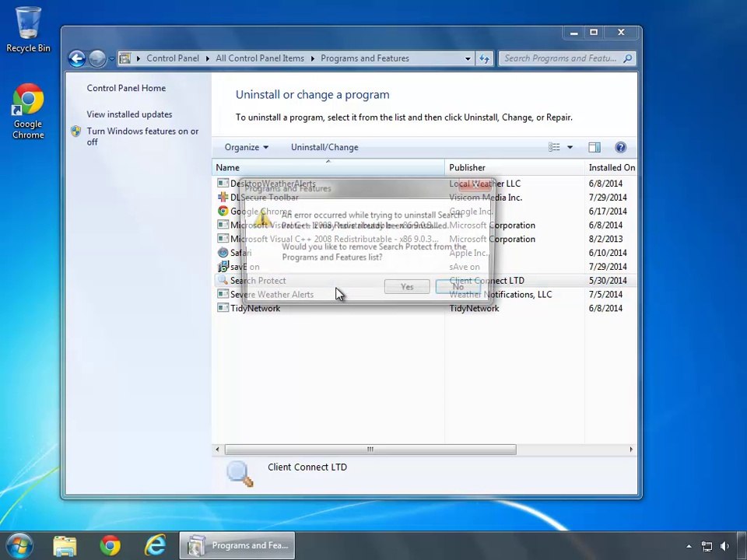The height and width of the screenshot is (560, 747).
Task: Click the All Control Panel Items breadcrumb
Action: click(260, 58)
